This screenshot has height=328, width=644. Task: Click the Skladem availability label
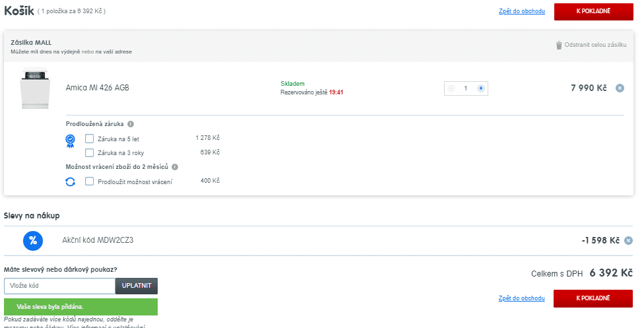[292, 83]
